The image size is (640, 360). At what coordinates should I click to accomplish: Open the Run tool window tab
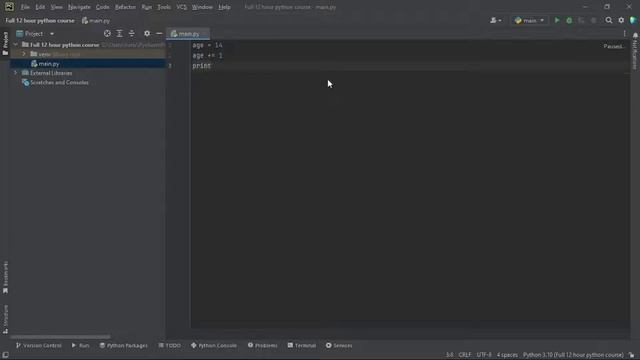[x=80, y=345]
